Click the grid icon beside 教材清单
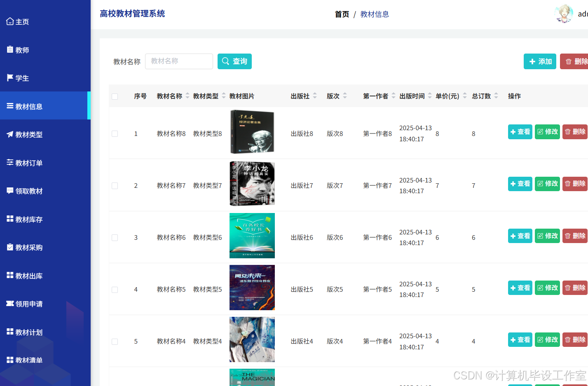 [x=10, y=360]
